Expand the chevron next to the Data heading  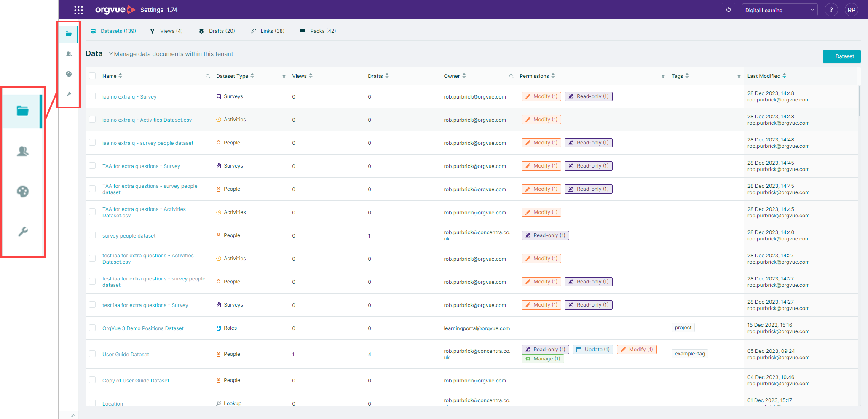coord(110,53)
